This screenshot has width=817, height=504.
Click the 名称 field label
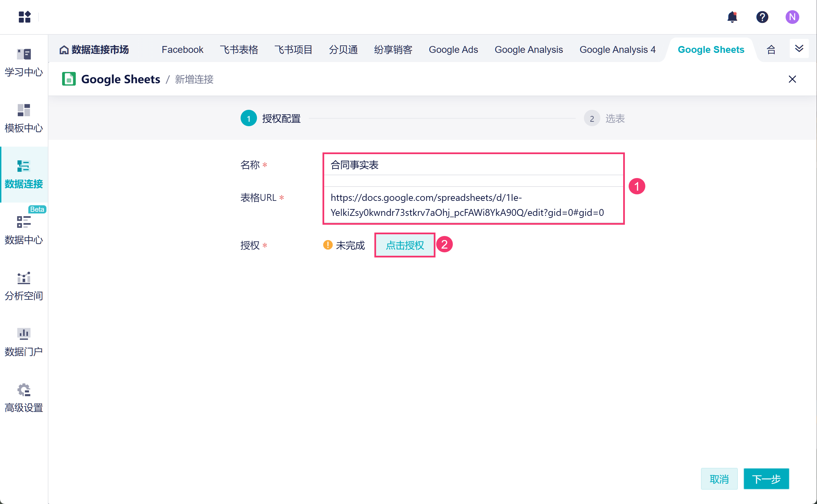pos(250,165)
